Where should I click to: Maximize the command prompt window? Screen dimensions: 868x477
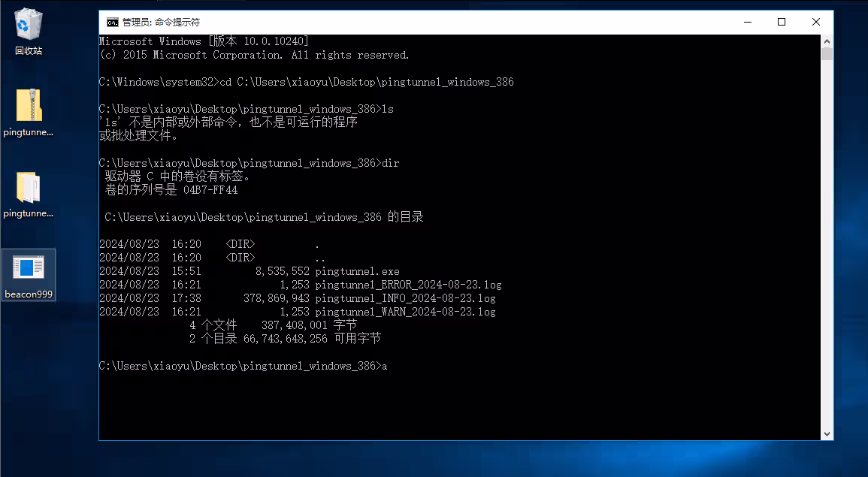tap(781, 22)
